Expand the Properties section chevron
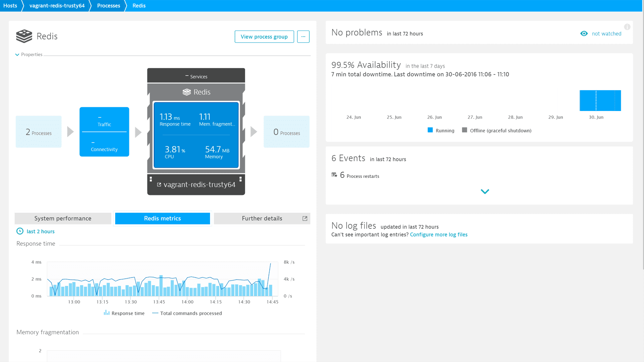The image size is (644, 362). click(x=17, y=55)
